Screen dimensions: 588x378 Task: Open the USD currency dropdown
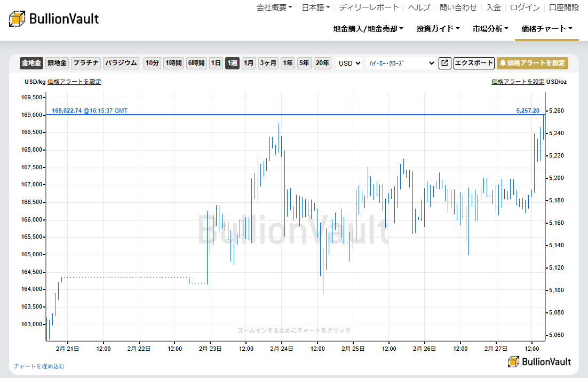(x=348, y=62)
